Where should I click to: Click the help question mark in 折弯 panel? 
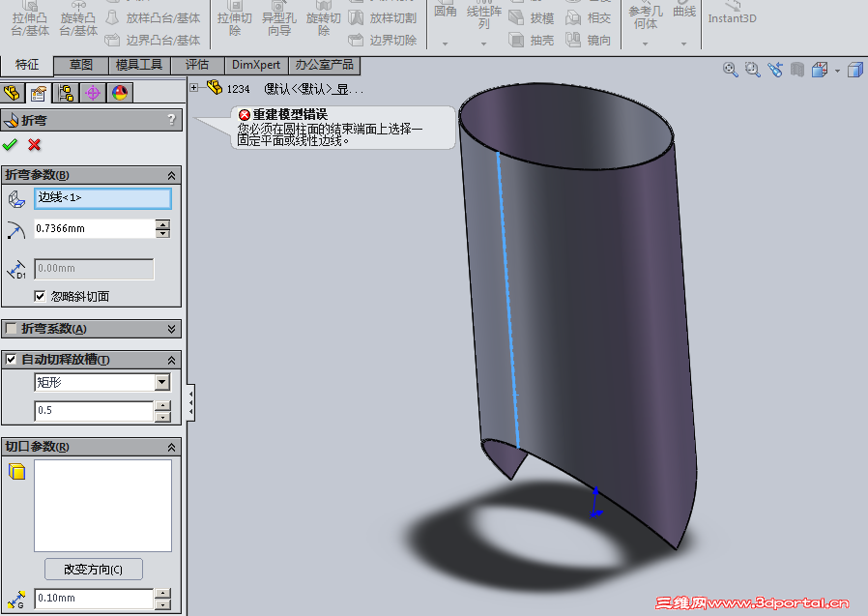172,120
